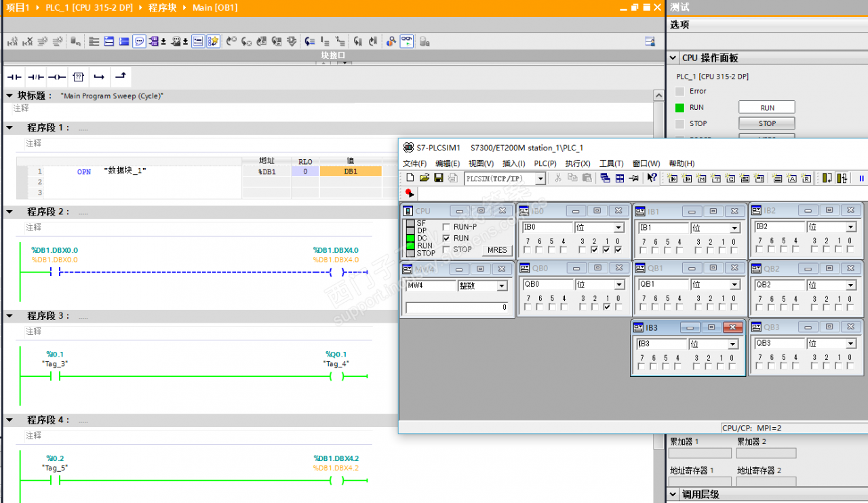
Task: Insert an output coil instruction
Action: click(56, 77)
